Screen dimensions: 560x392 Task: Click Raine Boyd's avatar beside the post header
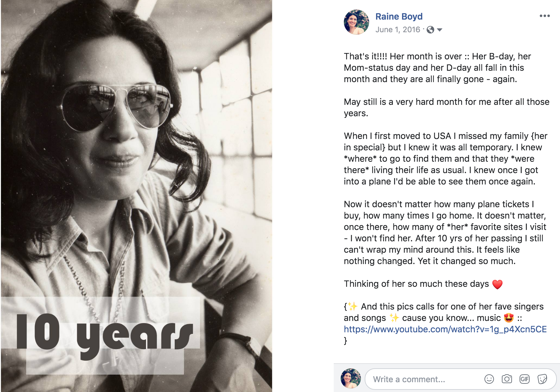[x=356, y=22]
